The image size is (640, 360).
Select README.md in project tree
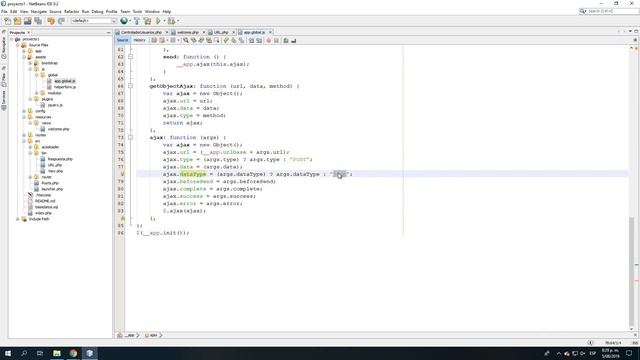(45, 201)
